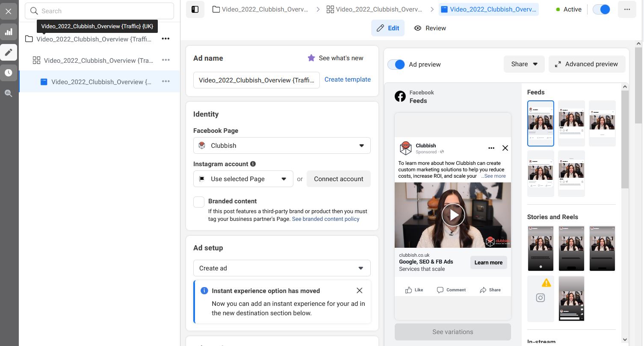Image resolution: width=644 pixels, height=346 pixels.
Task: Select the campaign row in the tree
Action: tap(99, 39)
